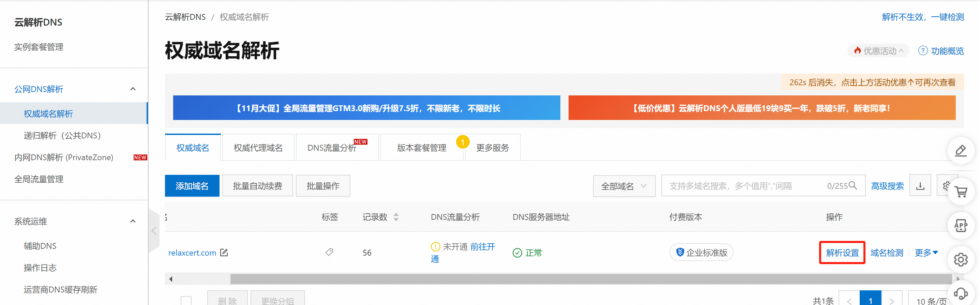
Task: Collapse the 系统运维 sidebar section
Action: [x=133, y=221]
